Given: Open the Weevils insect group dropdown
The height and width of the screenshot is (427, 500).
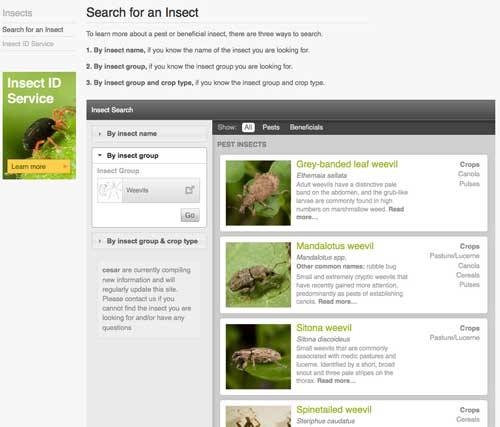Looking at the screenshot, I should (149, 190).
